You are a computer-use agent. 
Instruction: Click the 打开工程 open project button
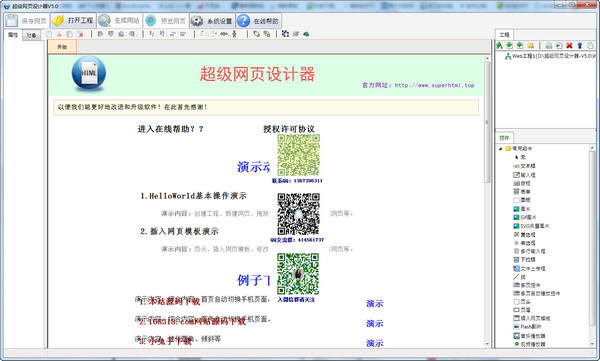coord(73,21)
